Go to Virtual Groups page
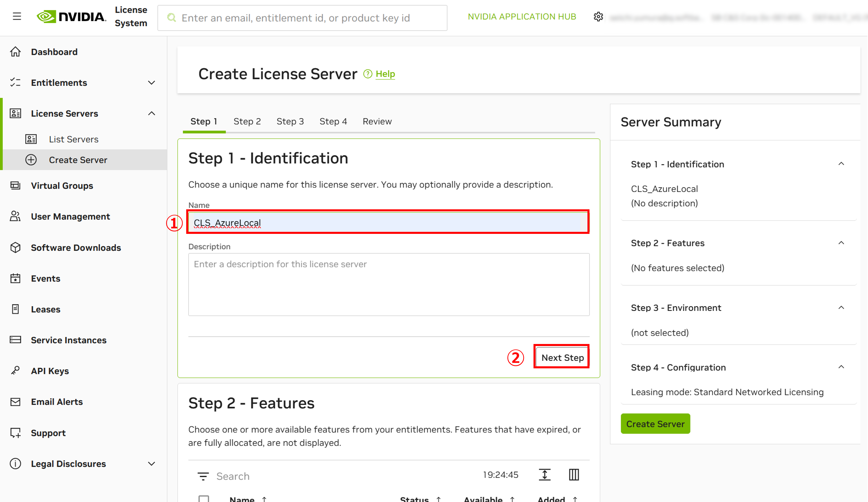 [x=62, y=186]
